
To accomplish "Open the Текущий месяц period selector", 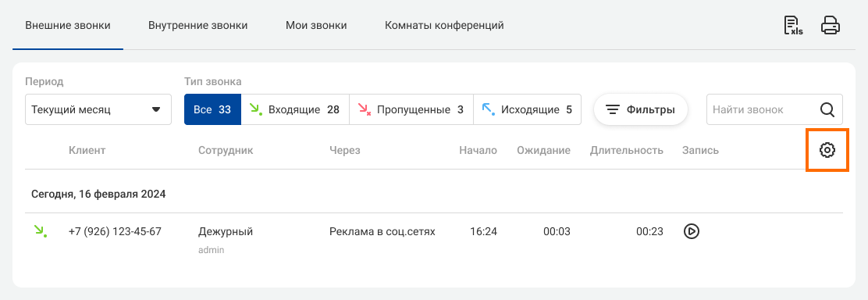I will tap(98, 109).
